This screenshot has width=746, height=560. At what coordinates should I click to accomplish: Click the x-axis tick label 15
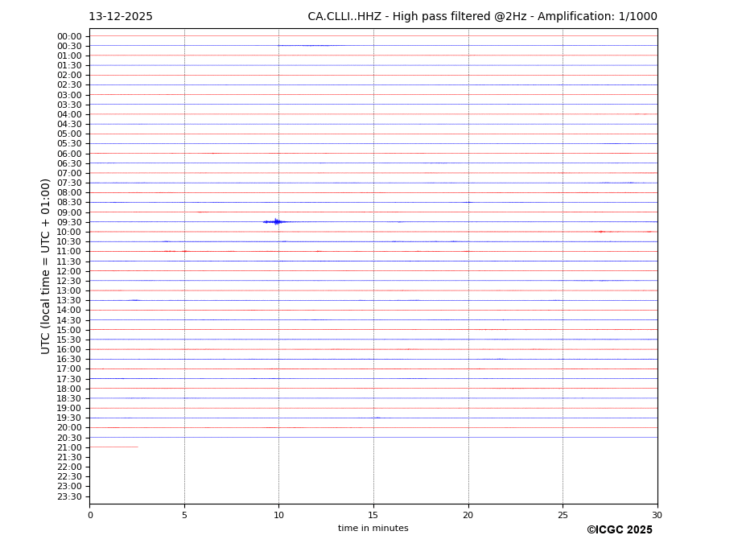[x=373, y=515]
